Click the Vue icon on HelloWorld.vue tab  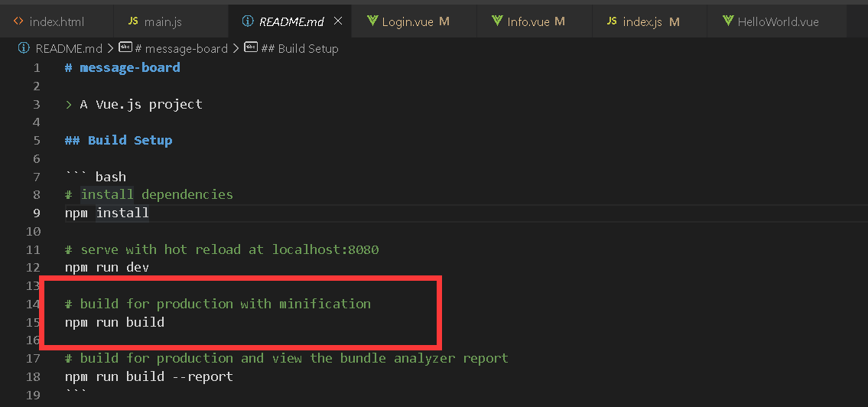click(x=728, y=21)
